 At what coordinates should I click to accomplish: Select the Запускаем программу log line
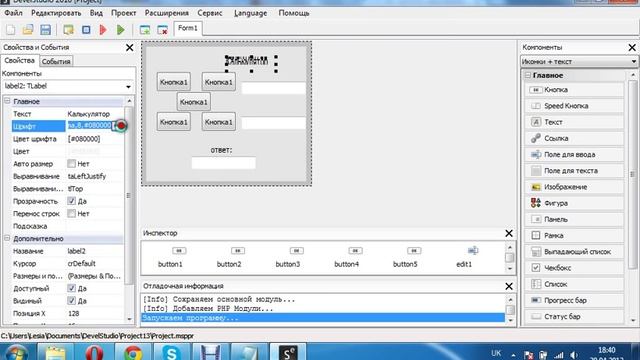[x=323, y=318]
